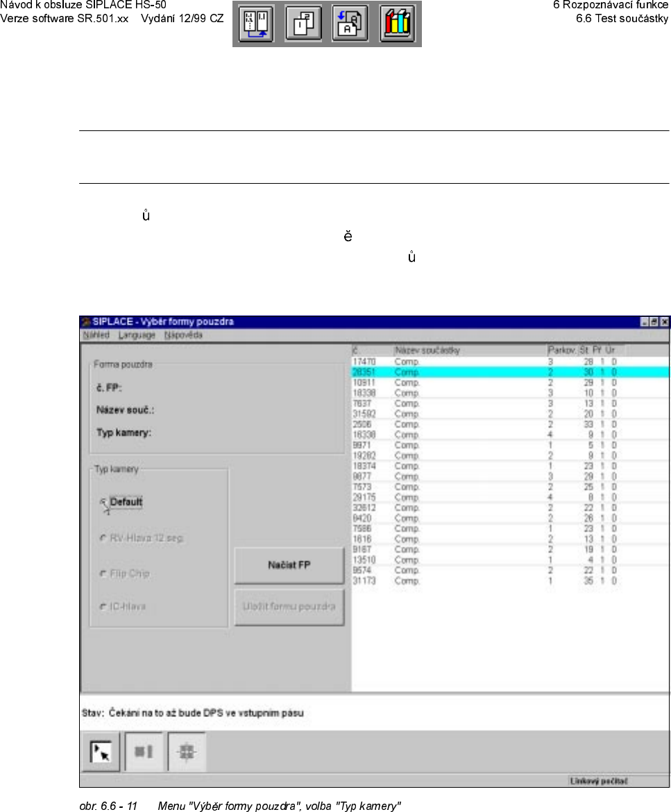Select list row 31592
This screenshot has width=671, height=812.
pos(510,414)
